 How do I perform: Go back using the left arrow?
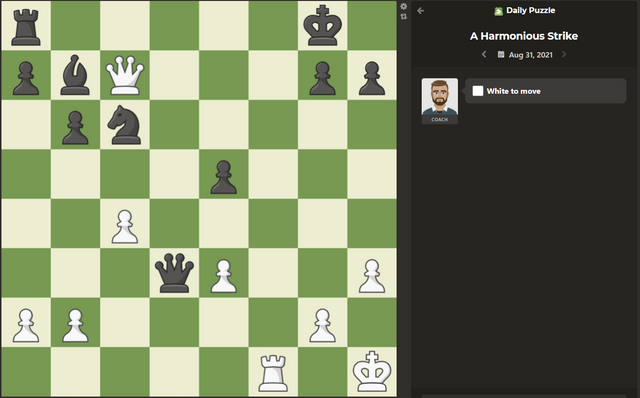pyautogui.click(x=421, y=11)
